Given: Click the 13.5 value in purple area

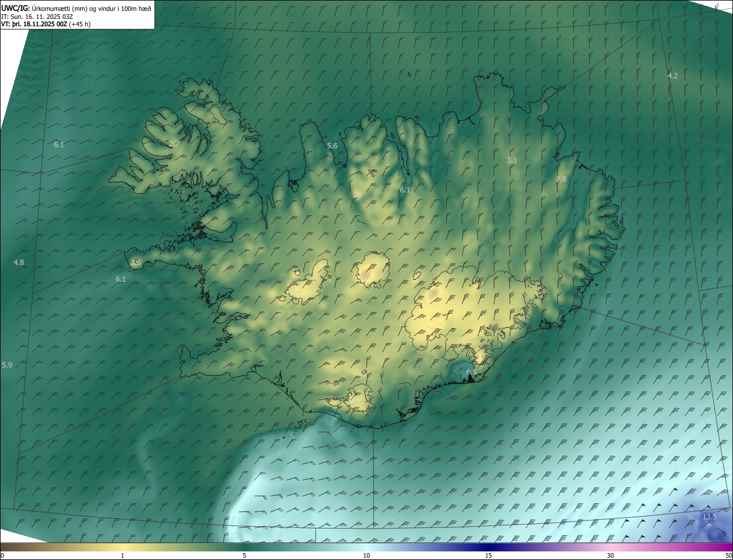Looking at the screenshot, I should pyautogui.click(x=709, y=517).
